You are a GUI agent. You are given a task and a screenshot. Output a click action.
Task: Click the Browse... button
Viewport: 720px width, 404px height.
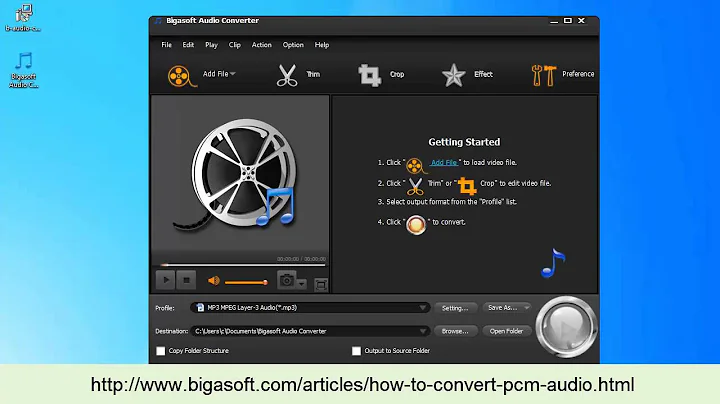coord(456,331)
